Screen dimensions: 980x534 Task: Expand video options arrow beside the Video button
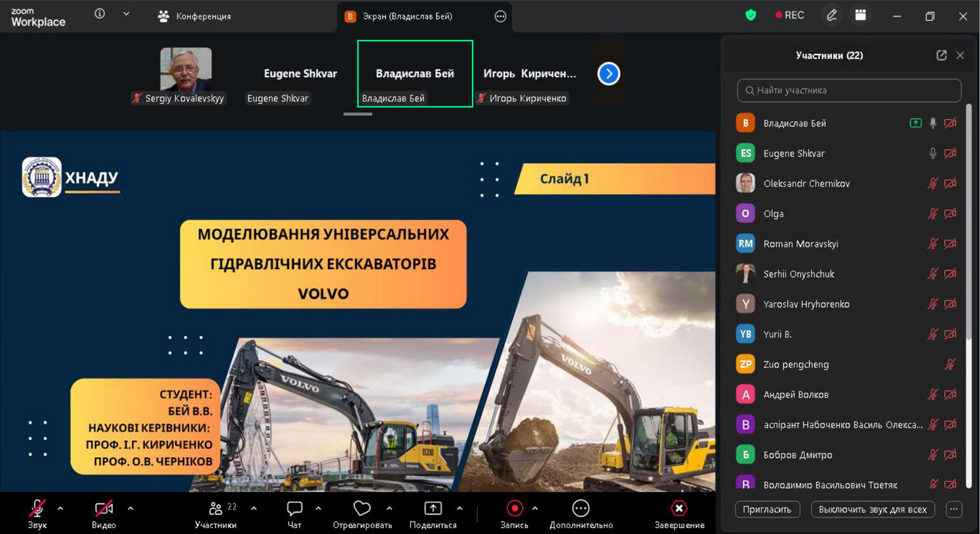click(x=130, y=508)
